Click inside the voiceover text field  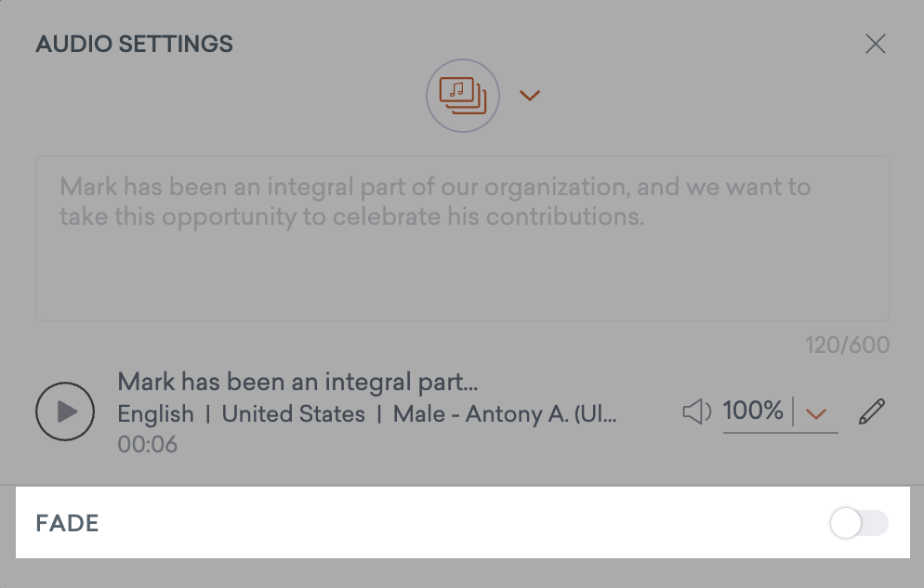click(x=462, y=237)
